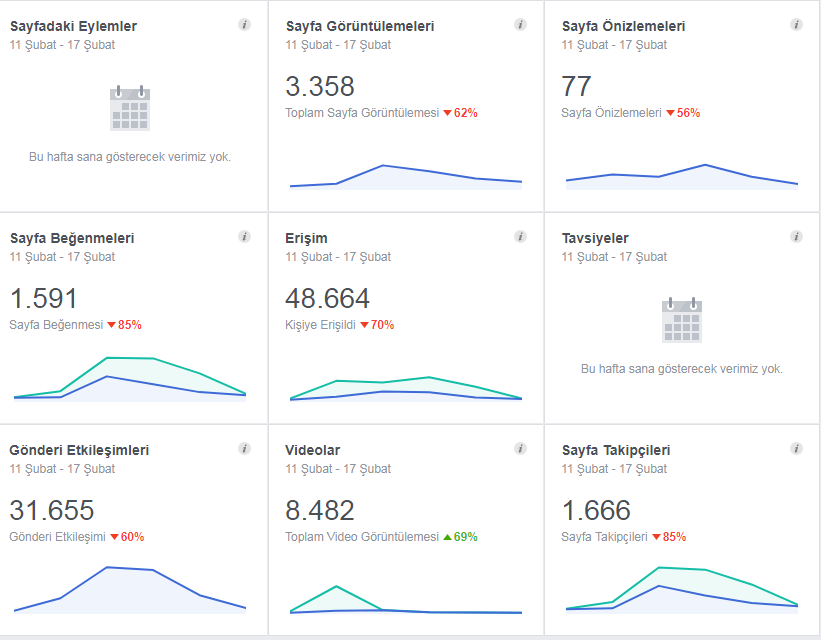Click info icon on Sayfadaki Eylemler card
This screenshot has width=824, height=640.
pyautogui.click(x=244, y=25)
